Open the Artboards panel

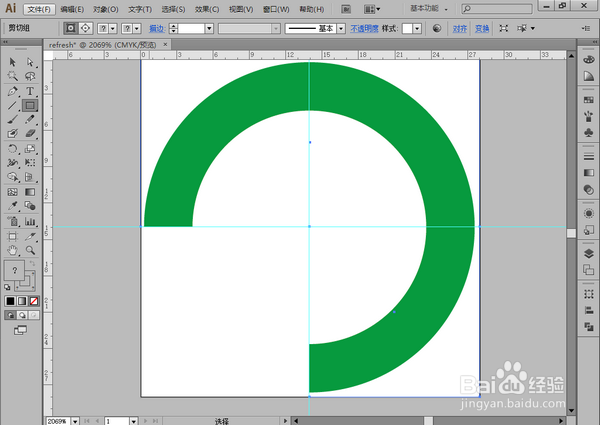[589, 270]
